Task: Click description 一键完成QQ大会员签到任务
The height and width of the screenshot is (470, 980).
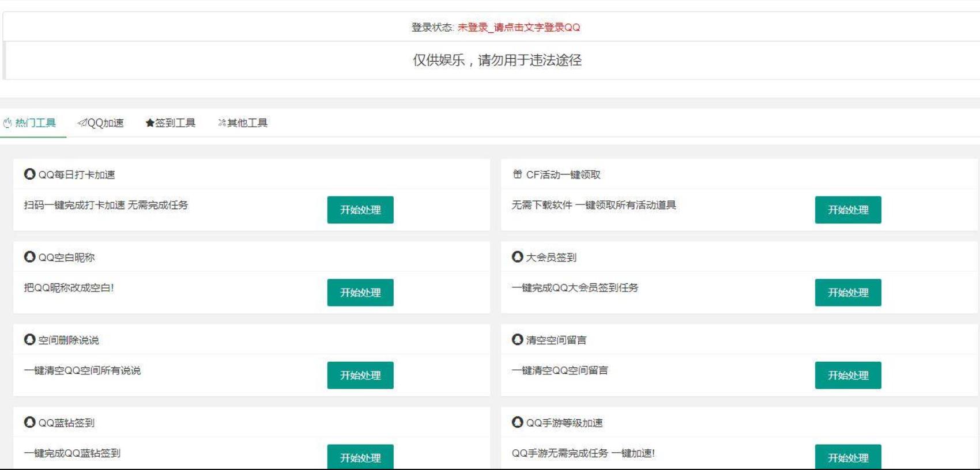Action: (x=575, y=287)
